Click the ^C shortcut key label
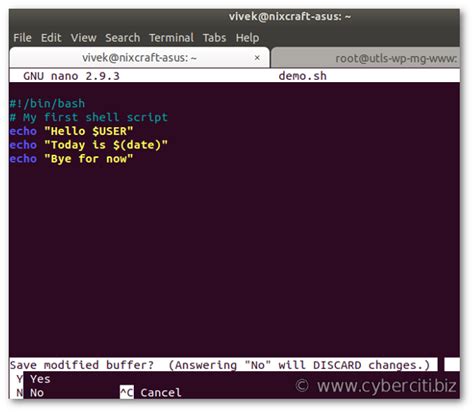Viewport: 474px width, 413px height. point(127,393)
